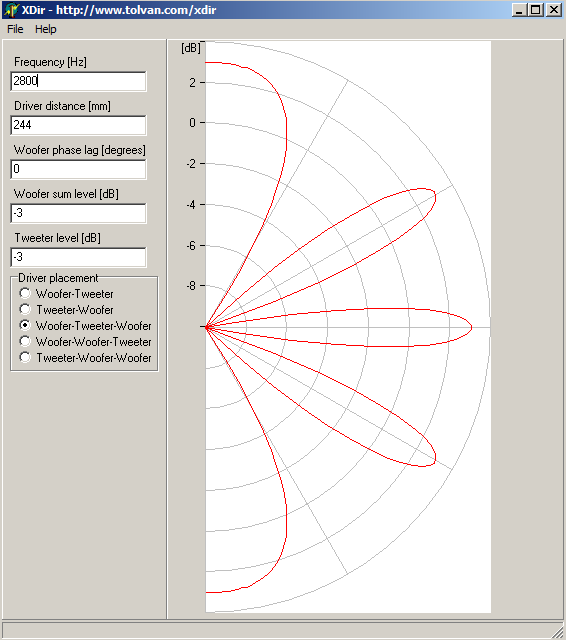Screen dimensions: 566x640
Task: Close the XDir window
Action: coord(554,10)
